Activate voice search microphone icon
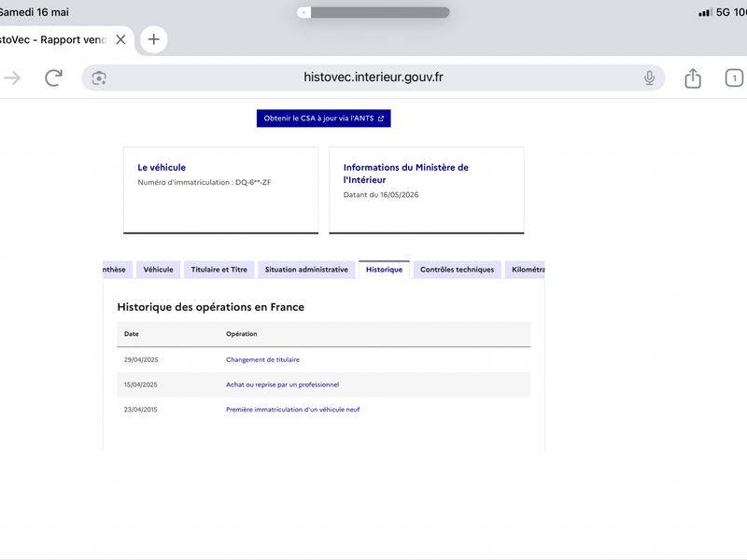Viewport: 747px width, 560px height. click(x=649, y=77)
